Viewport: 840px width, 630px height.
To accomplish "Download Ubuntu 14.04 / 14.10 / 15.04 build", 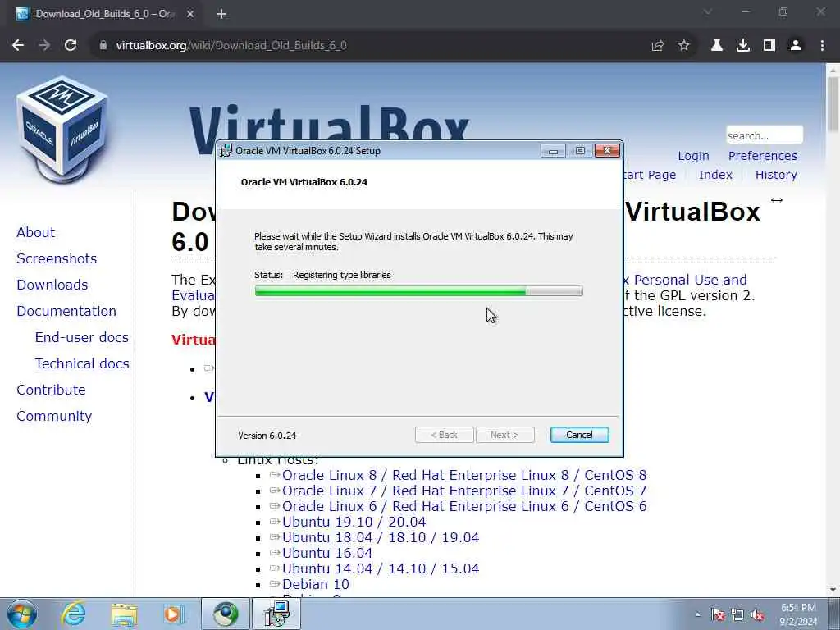I will tap(381, 568).
